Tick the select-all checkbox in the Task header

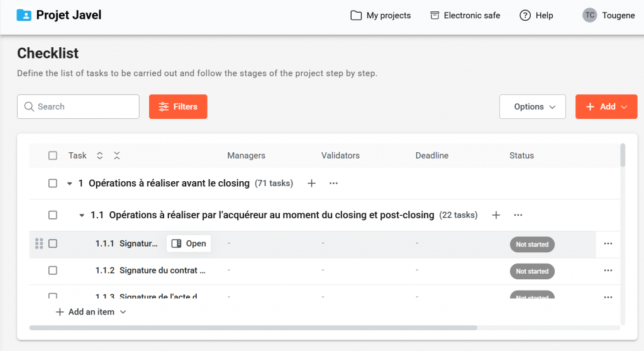coord(53,155)
